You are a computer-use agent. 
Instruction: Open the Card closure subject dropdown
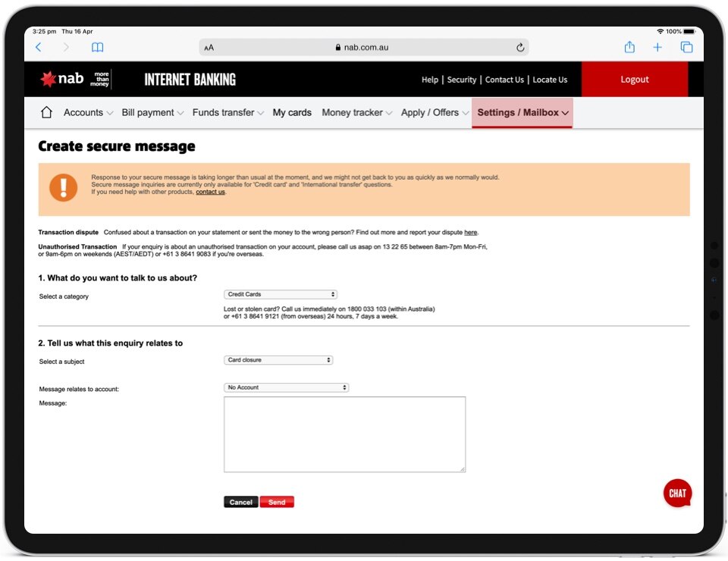[x=278, y=360]
